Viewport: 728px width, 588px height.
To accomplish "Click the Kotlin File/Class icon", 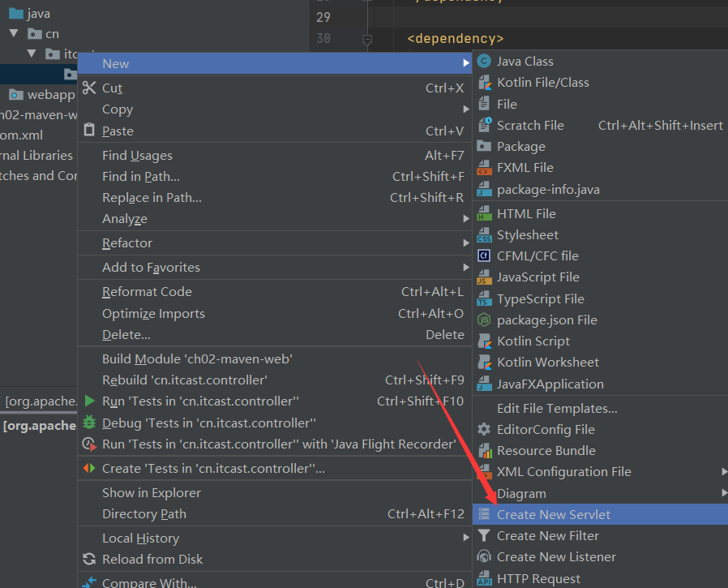I will (484, 83).
